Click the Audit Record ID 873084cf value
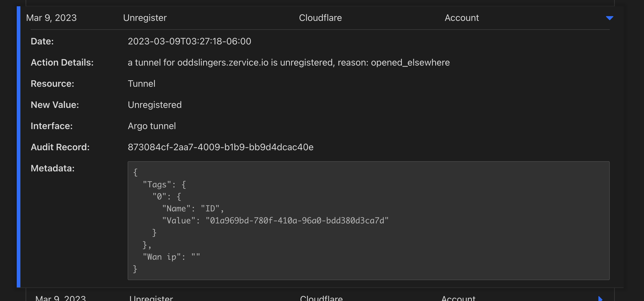Screen dimensions: 644x301 [220, 147]
